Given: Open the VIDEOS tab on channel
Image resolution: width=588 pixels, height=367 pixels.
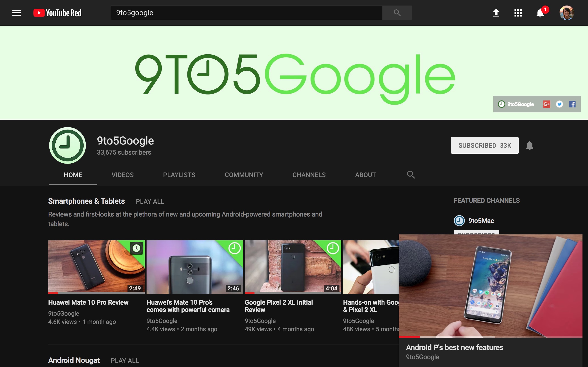Looking at the screenshot, I should coord(122,175).
